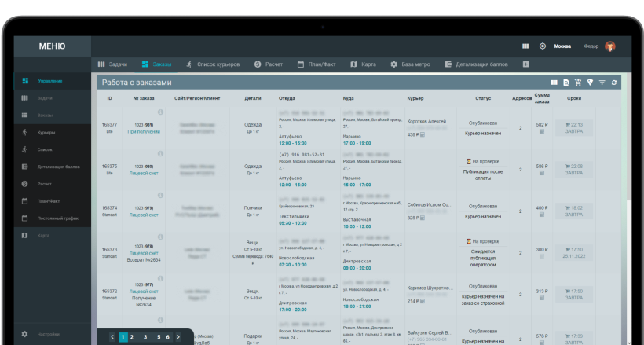
Task: Open the Список курьеров tab
Action: click(x=213, y=64)
